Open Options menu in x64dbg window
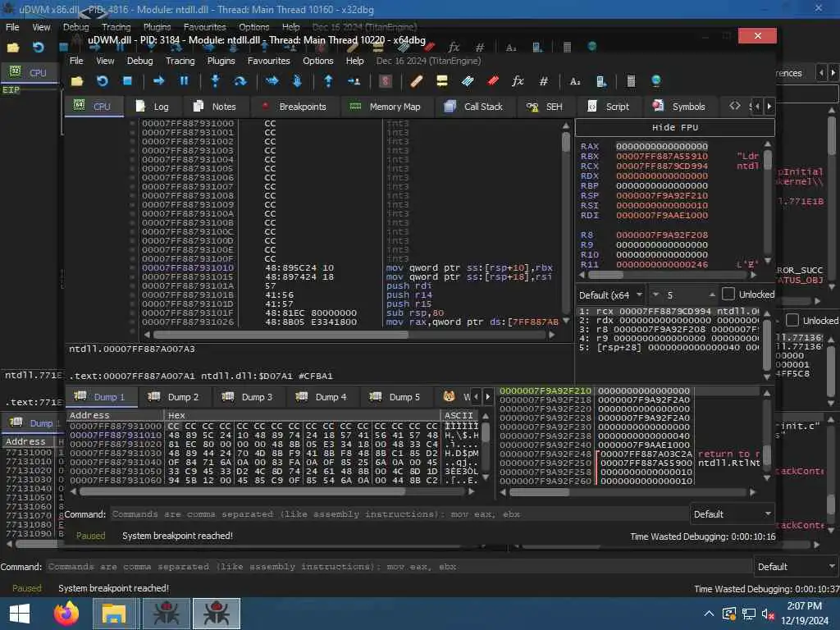 point(317,61)
